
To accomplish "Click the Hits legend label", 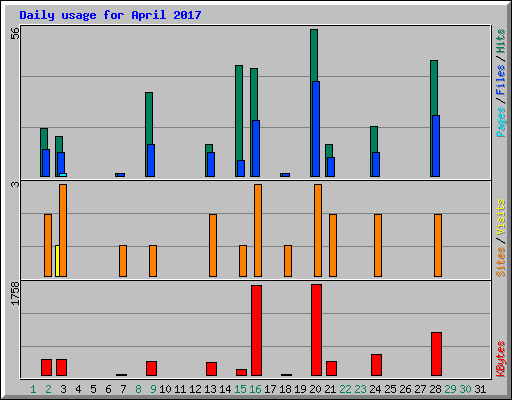I will coord(500,41).
